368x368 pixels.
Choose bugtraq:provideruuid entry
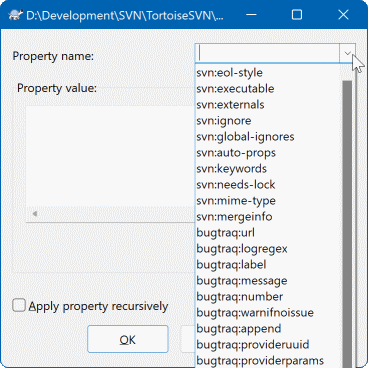click(269, 345)
